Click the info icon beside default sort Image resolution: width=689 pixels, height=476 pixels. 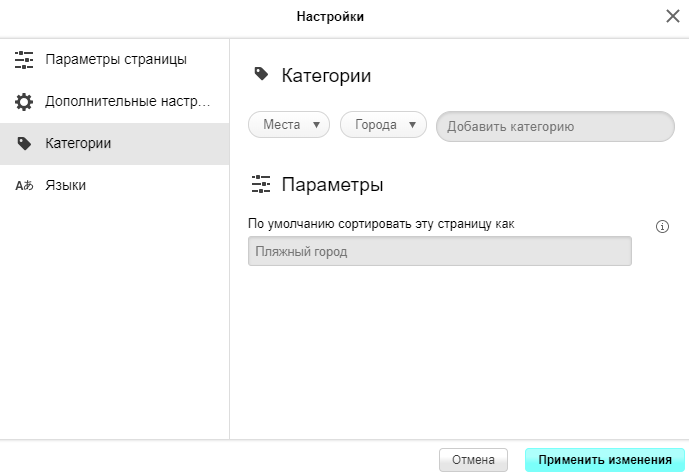pos(662,226)
